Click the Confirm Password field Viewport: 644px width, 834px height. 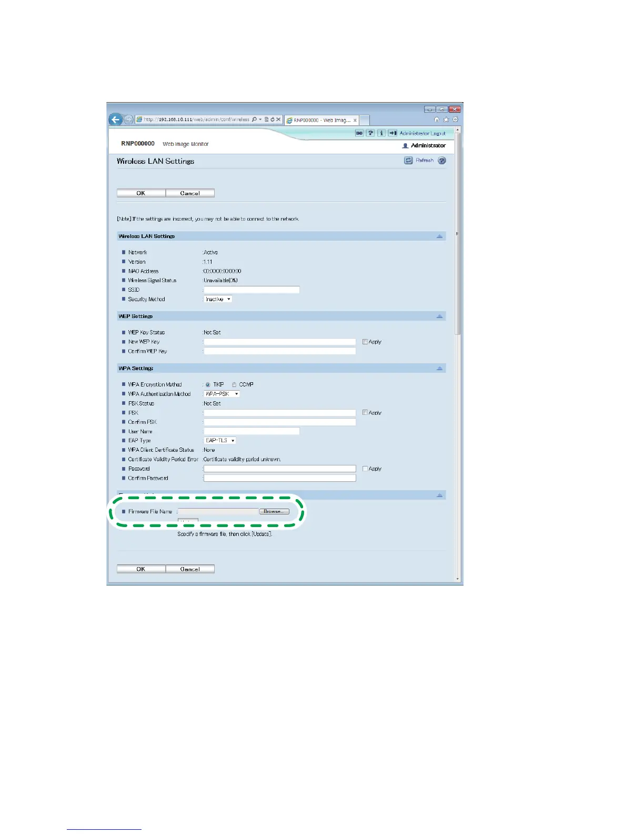[280, 478]
